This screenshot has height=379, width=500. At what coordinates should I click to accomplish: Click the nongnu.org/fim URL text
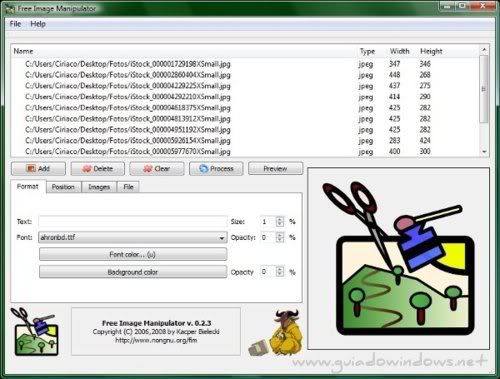[x=156, y=340]
